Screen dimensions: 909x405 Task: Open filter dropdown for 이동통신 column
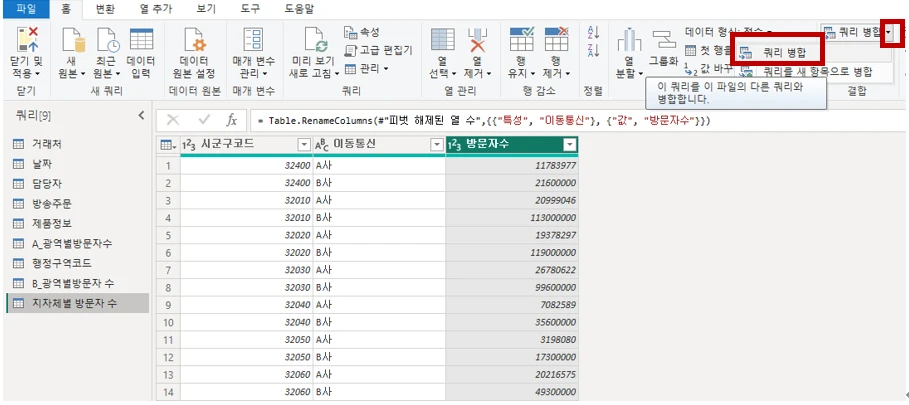pyautogui.click(x=437, y=145)
